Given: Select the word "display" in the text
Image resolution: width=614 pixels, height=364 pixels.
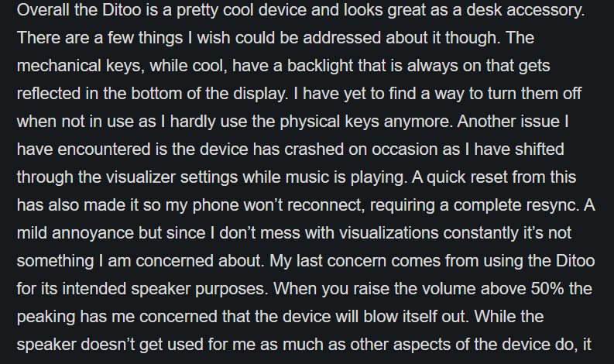Looking at the screenshot, I should tap(259, 94).
